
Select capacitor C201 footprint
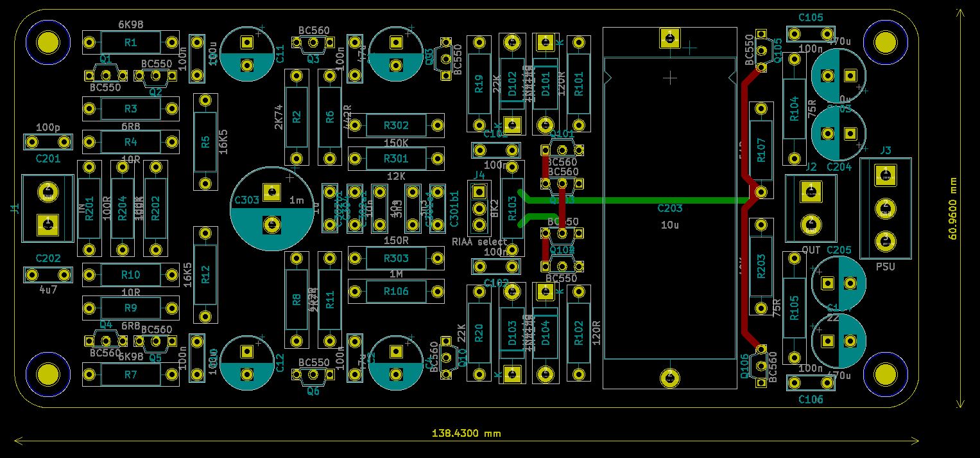click(x=47, y=141)
